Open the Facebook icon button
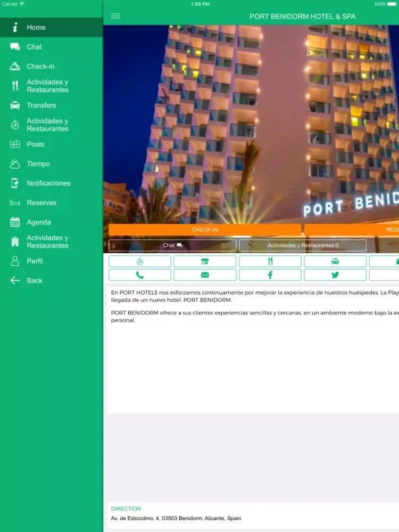Image resolution: width=399 pixels, height=532 pixels. (x=270, y=275)
